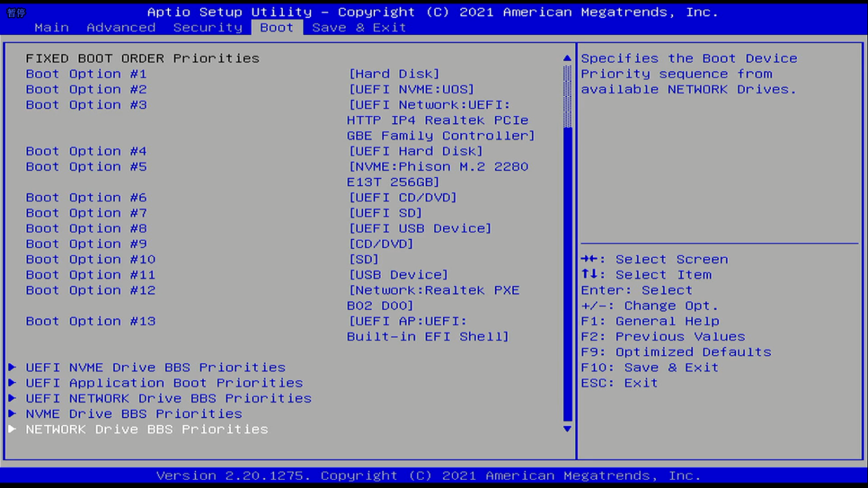Click Boot Option #11 USB Device value
This screenshot has height=488, width=868.
(398, 275)
